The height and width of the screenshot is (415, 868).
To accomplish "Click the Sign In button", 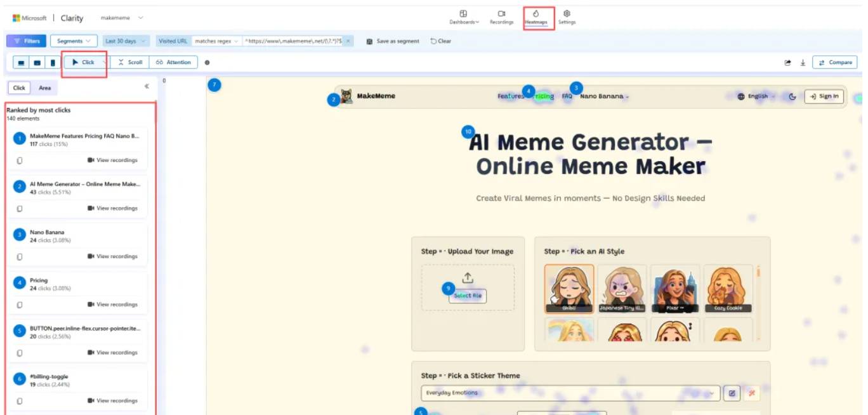I will point(824,96).
